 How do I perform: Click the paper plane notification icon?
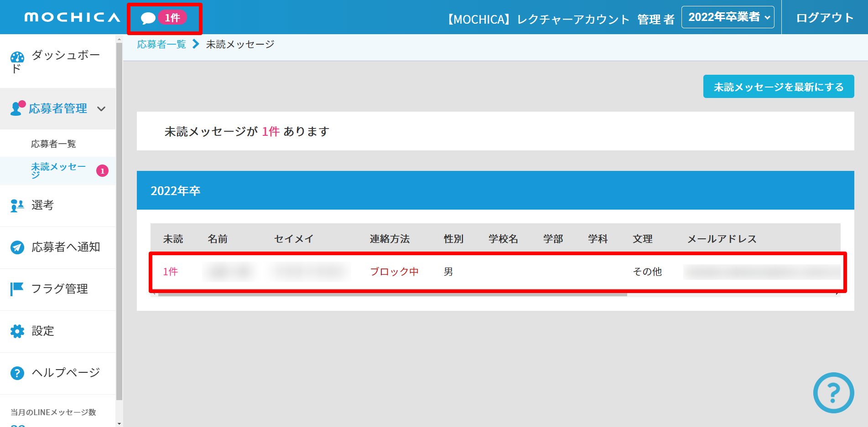(17, 247)
